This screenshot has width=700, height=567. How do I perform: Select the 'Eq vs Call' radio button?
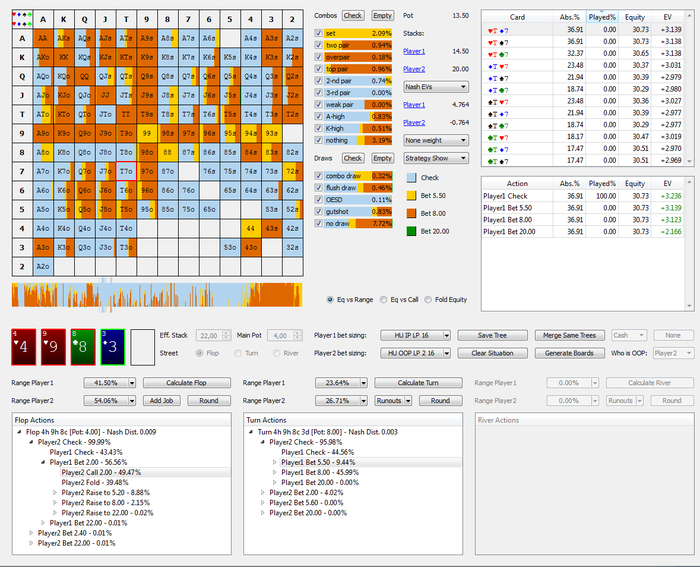click(x=383, y=300)
